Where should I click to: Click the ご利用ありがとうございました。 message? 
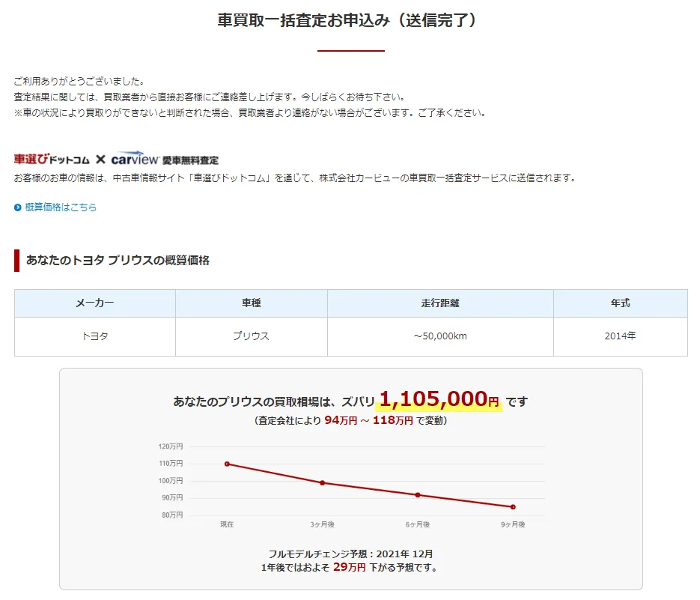tap(79, 82)
